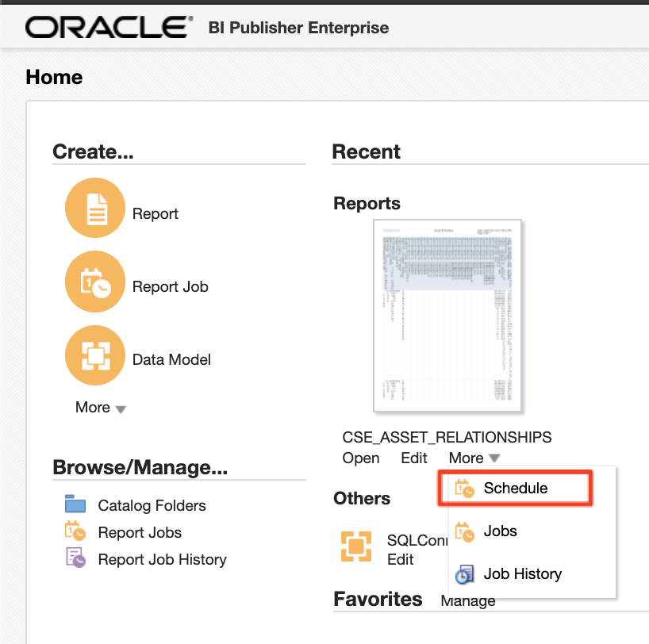Viewport: 649px width, 644px height.
Task: Click the Report Jobs icon under Browse/Manage
Action: [x=75, y=532]
